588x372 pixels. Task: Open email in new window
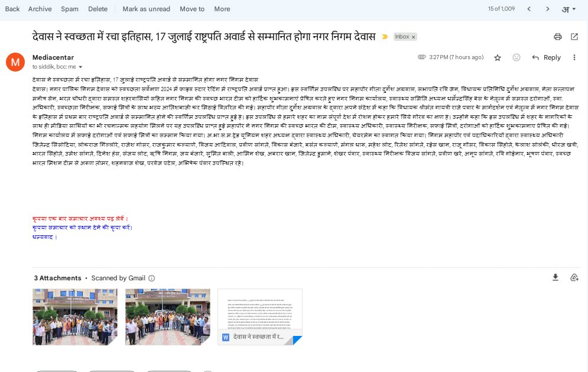click(x=574, y=37)
